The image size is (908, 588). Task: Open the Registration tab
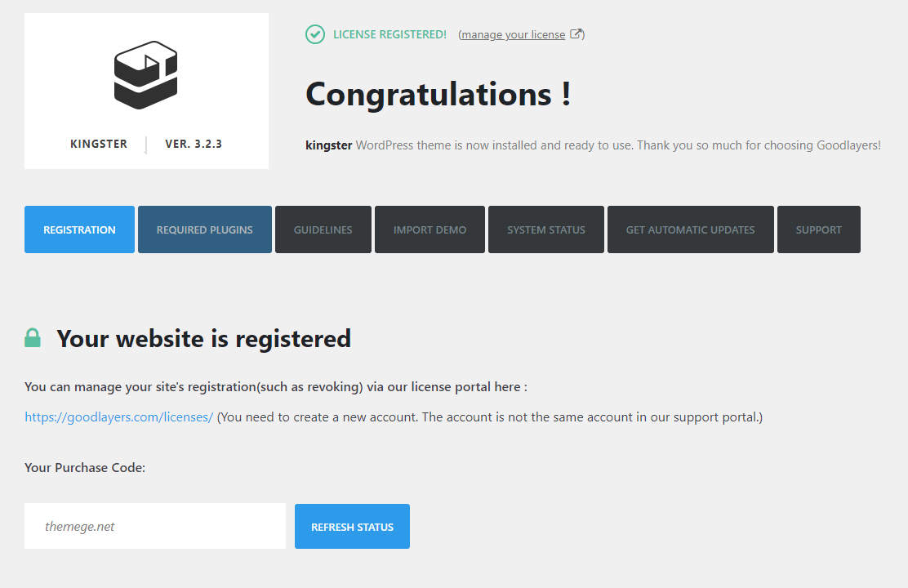(x=79, y=229)
